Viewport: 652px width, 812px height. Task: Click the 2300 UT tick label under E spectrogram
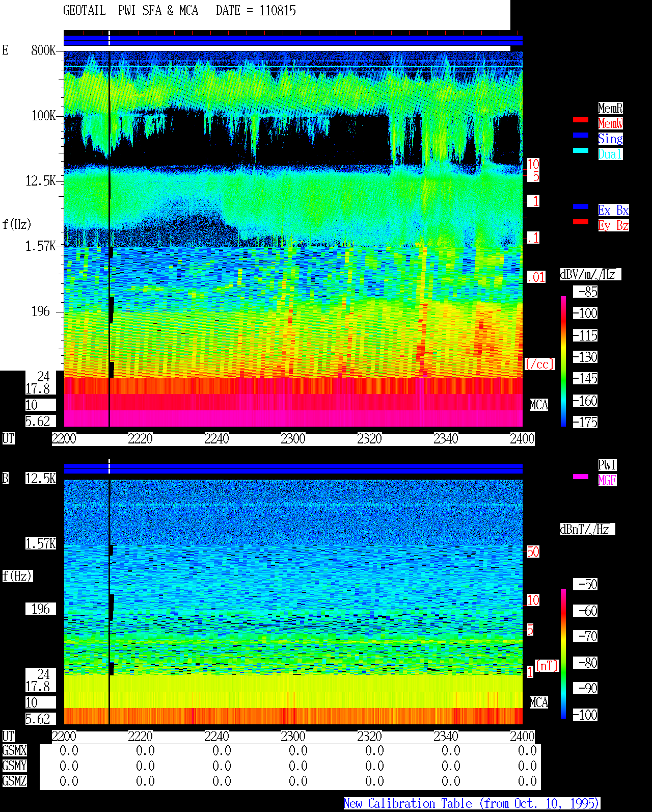point(293,439)
